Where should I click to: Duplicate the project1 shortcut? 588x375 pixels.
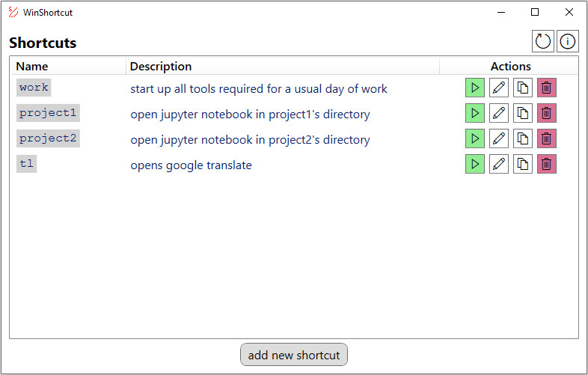point(523,114)
